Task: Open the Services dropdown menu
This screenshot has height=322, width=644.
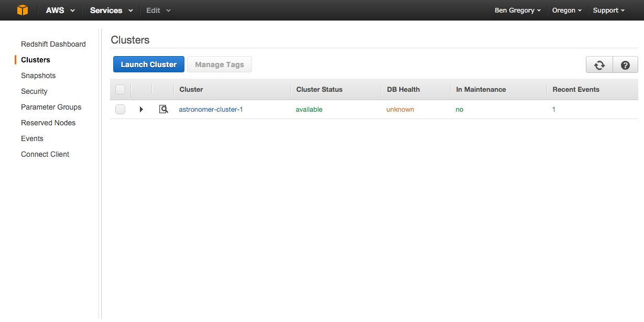Action: [x=111, y=10]
